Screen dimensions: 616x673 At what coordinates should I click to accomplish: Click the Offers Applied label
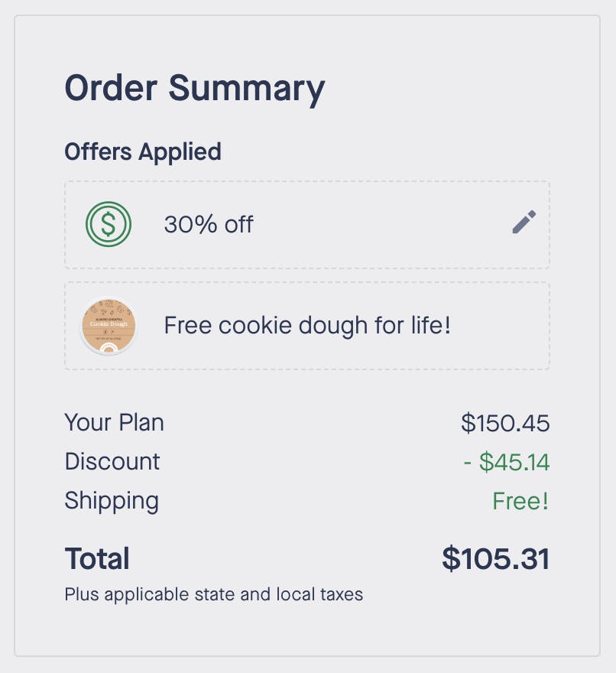[x=143, y=151]
